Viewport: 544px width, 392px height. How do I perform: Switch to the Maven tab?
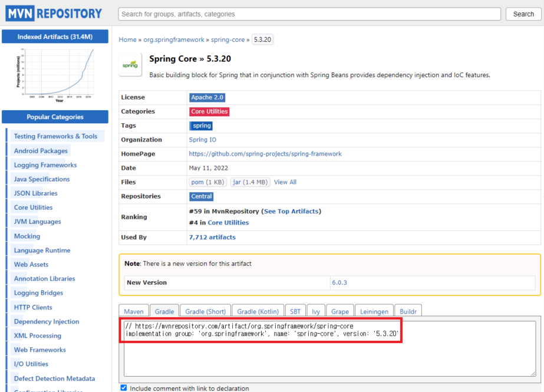click(134, 311)
